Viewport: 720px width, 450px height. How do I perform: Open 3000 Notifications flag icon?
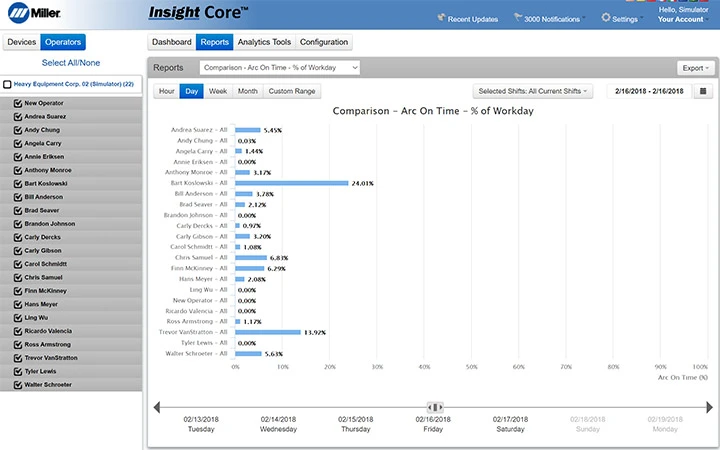[x=518, y=17]
